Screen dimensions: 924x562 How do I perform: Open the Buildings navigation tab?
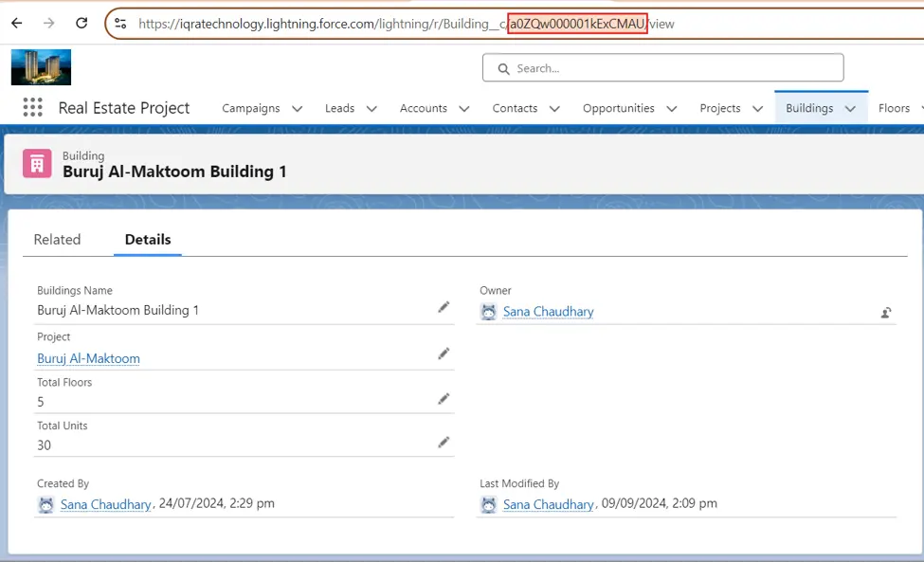809,108
